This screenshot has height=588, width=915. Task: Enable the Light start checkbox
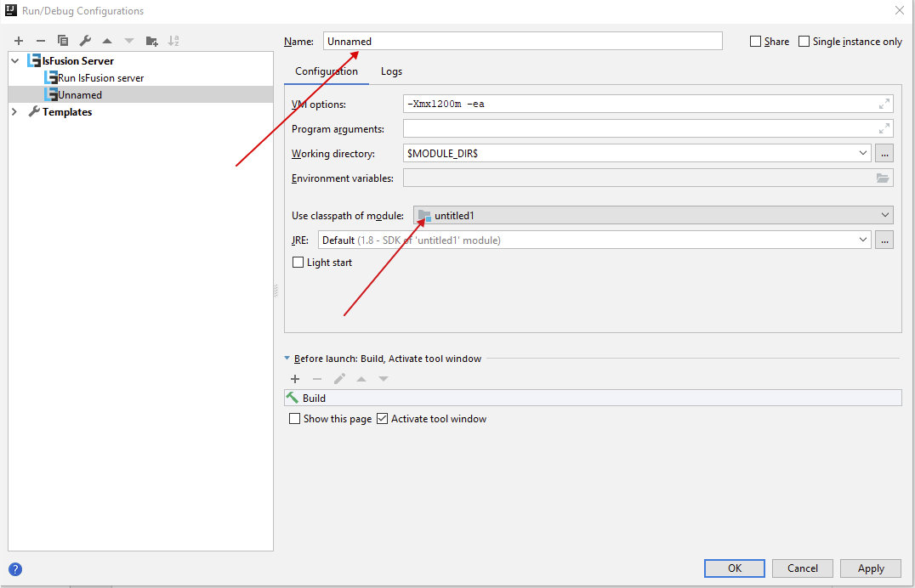[298, 263]
